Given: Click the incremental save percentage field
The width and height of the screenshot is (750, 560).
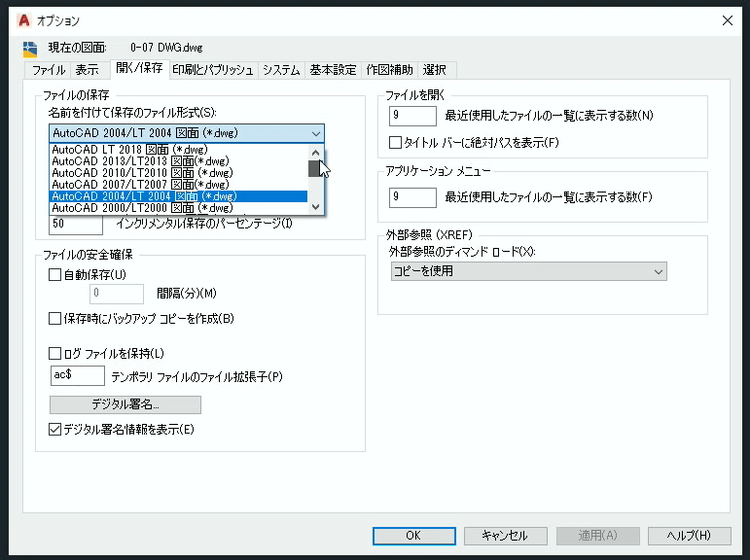Looking at the screenshot, I should click(76, 224).
